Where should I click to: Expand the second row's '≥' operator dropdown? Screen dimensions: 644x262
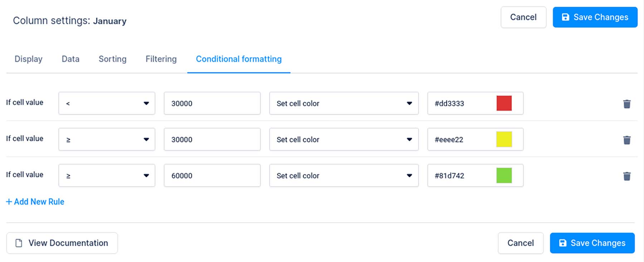106,139
